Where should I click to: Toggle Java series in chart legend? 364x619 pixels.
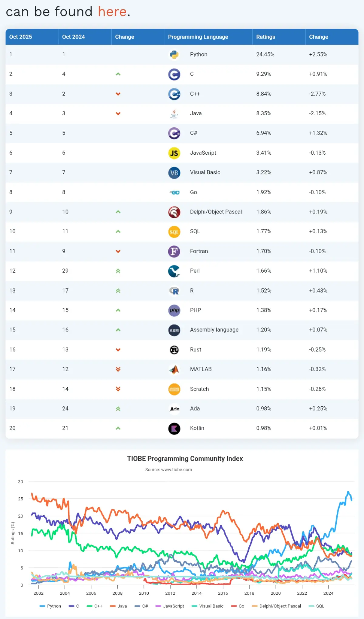tap(118, 606)
